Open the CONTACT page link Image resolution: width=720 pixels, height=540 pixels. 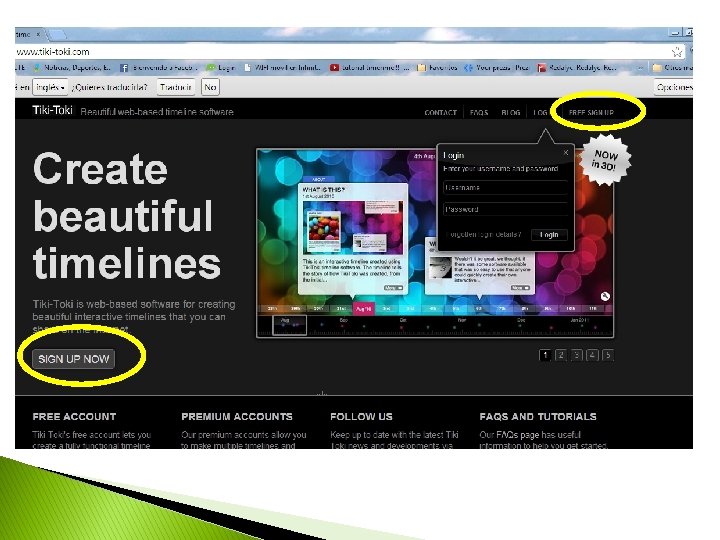[x=440, y=112]
